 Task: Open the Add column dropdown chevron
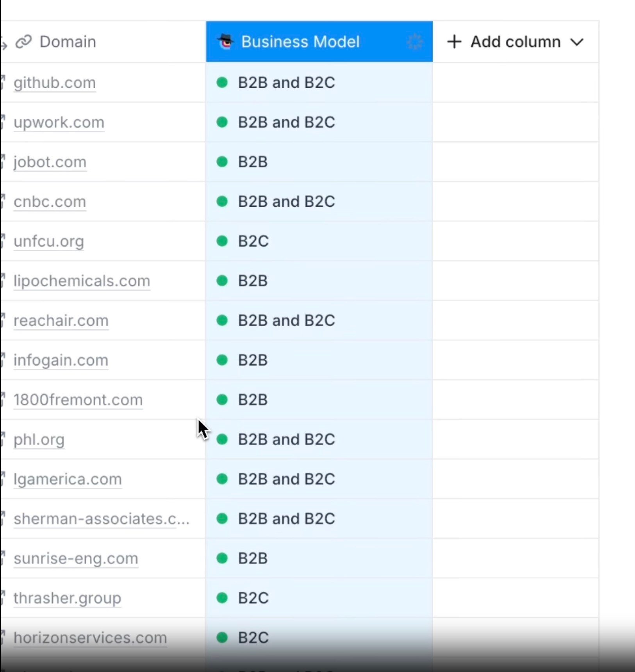[577, 42]
